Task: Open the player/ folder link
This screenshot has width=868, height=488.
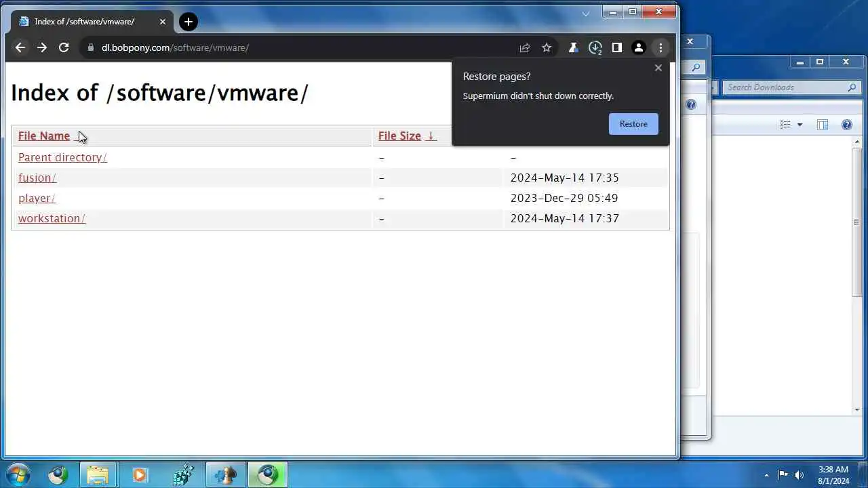Action: 37,198
